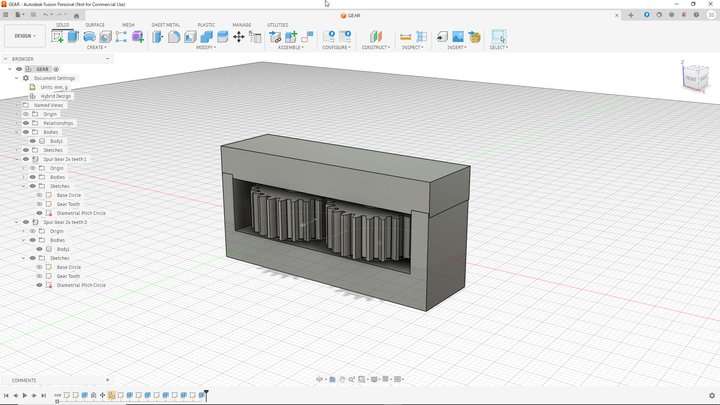This screenshot has width=720, height=405.
Task: Click the Offset Plane icon in Construct
Action: click(376, 37)
